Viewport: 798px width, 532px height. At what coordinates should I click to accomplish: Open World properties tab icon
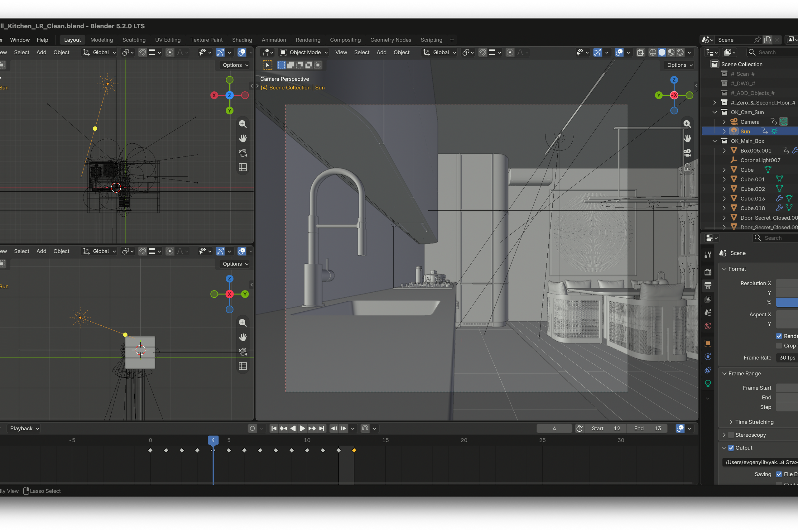[708, 326]
